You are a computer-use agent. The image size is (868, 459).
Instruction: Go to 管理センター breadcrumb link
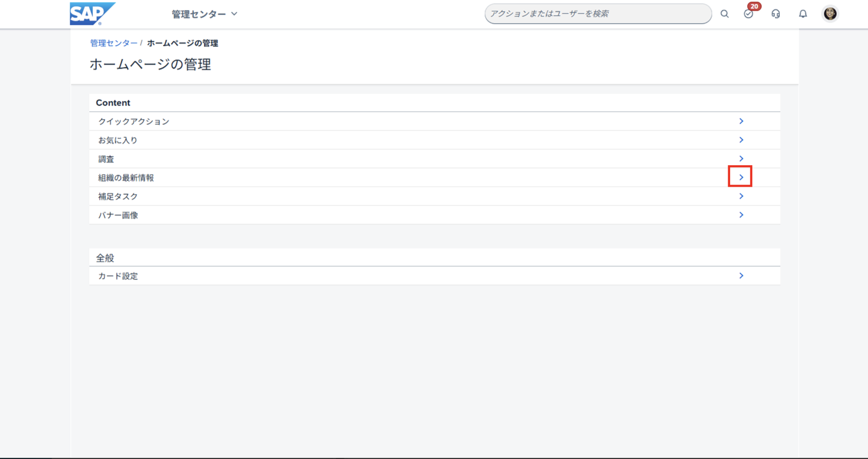[114, 43]
